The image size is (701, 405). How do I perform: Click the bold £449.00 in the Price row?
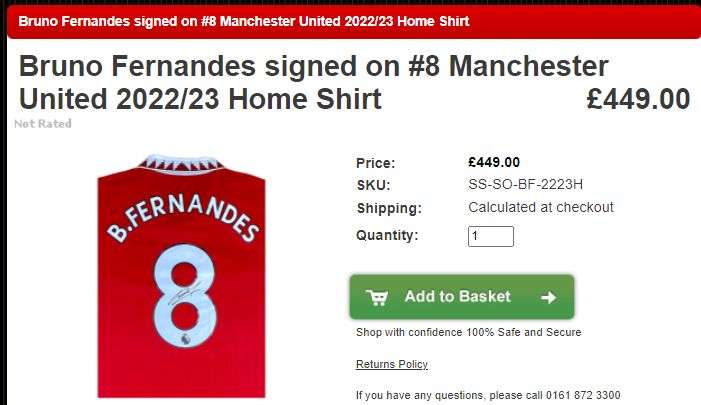coord(494,162)
